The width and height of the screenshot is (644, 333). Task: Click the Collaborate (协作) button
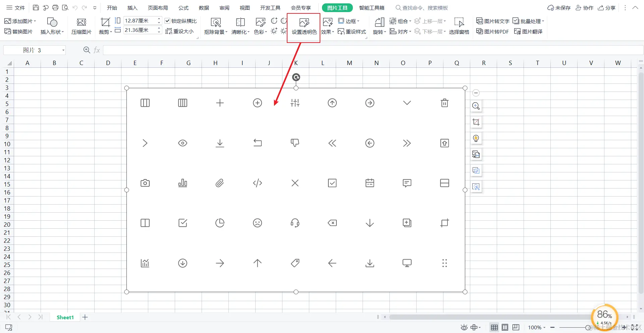585,8
